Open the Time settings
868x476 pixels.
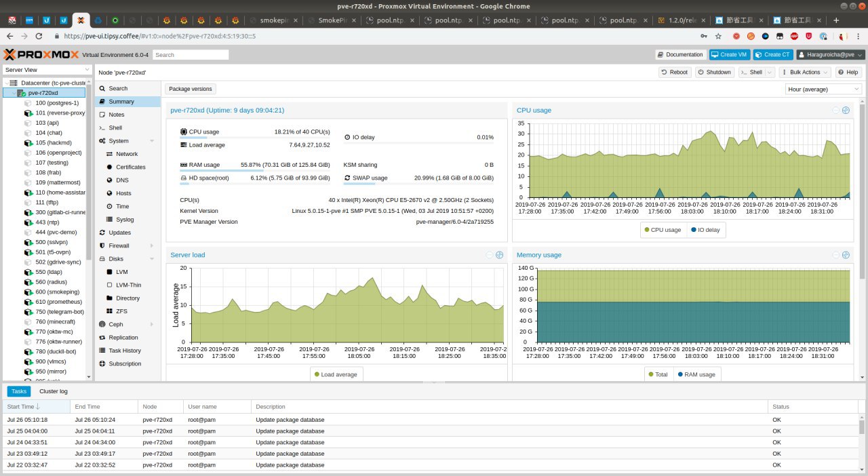pyautogui.click(x=127, y=206)
